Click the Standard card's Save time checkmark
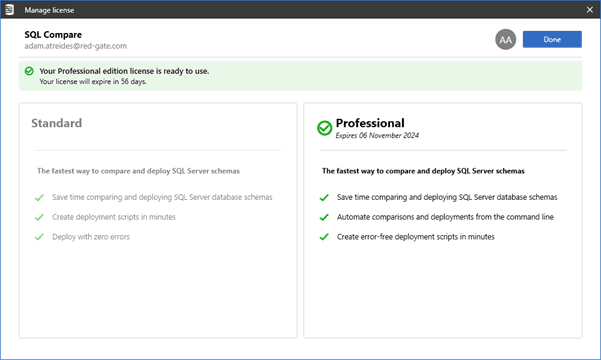The height and width of the screenshot is (360, 601). (39, 197)
